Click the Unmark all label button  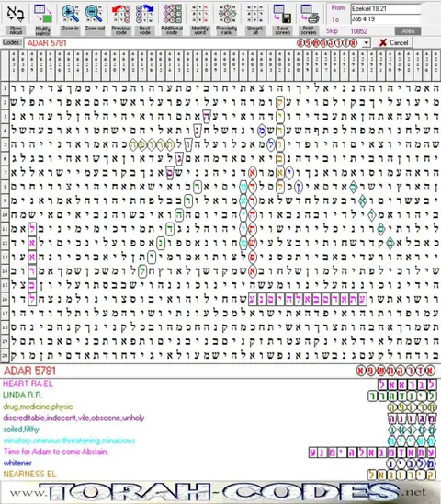click(x=254, y=30)
